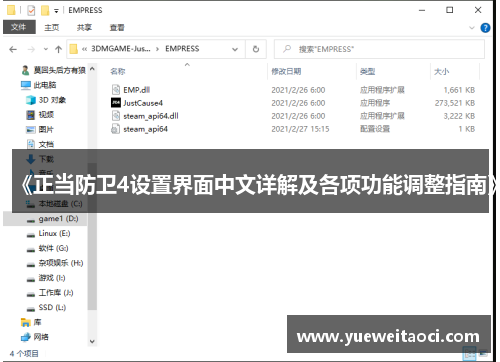This screenshot has width=500, height=362.
Task: Sort by the 修改日期 column header
Action: pyautogui.click(x=286, y=71)
